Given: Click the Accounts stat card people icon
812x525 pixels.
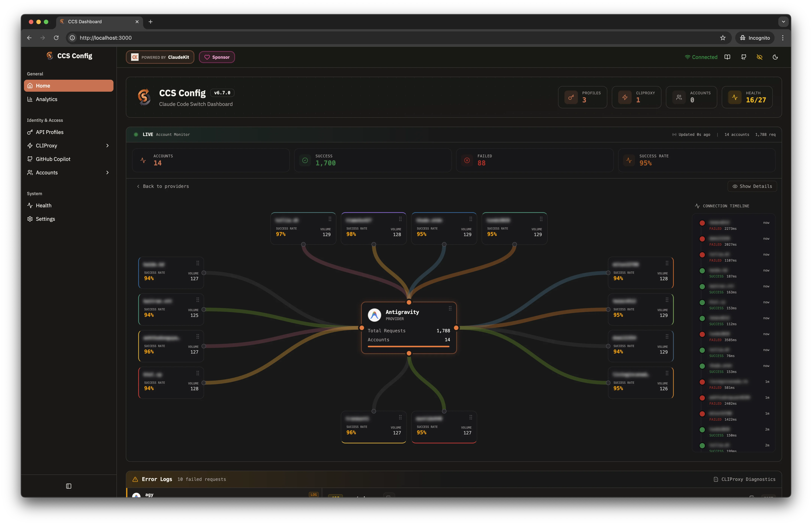Looking at the screenshot, I should tap(679, 97).
